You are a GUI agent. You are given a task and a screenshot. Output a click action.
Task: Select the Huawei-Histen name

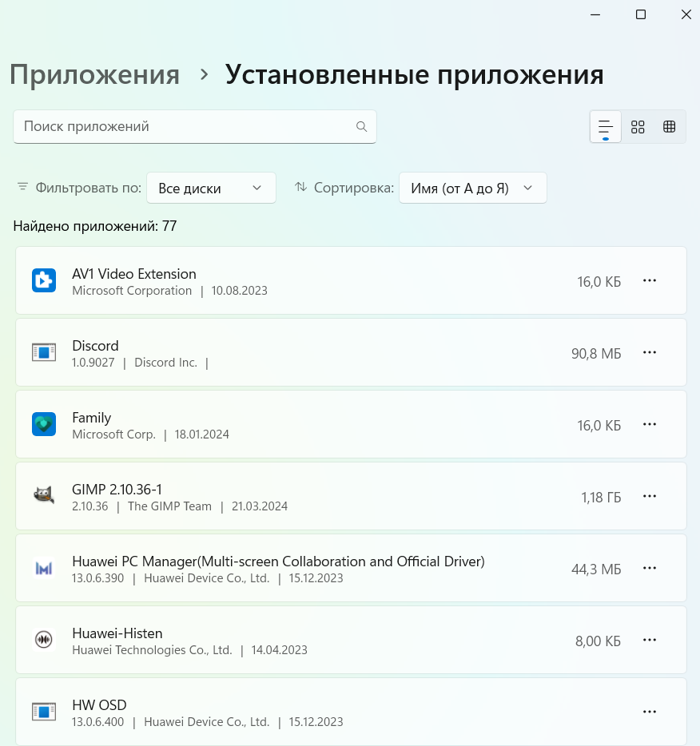[117, 633]
